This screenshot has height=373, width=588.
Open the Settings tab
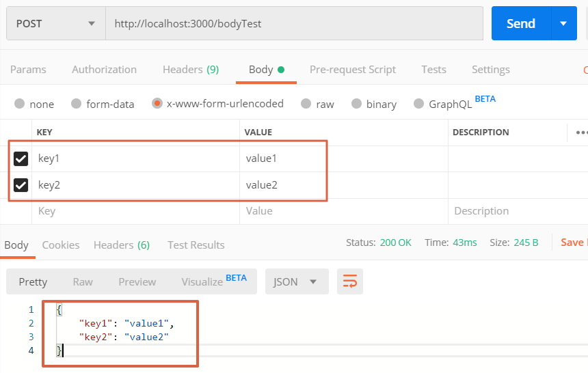point(490,70)
